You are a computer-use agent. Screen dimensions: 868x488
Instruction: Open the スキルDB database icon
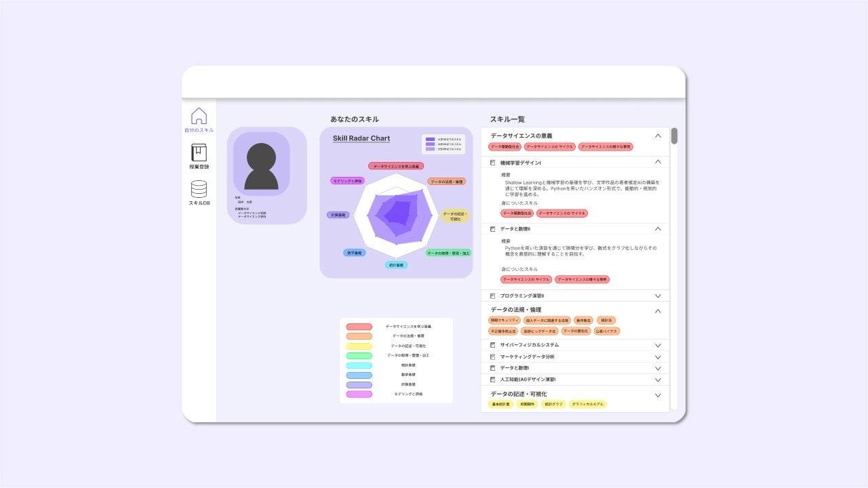[x=199, y=189]
